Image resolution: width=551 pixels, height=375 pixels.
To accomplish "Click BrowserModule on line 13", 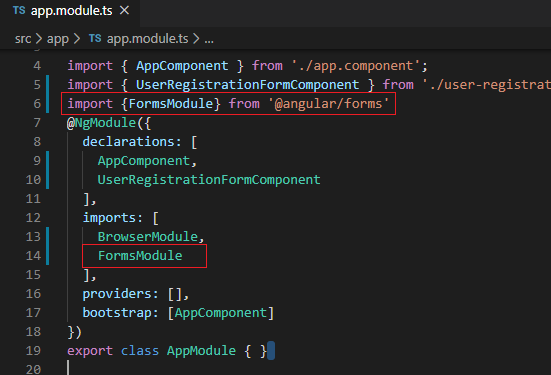I will tap(148, 237).
